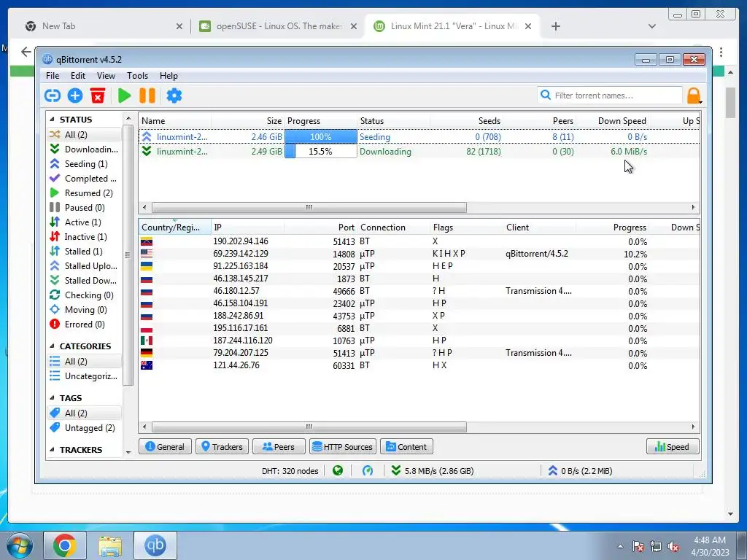The width and height of the screenshot is (747, 560).
Task: Toggle alternative speed limits icon
Action: (368, 471)
